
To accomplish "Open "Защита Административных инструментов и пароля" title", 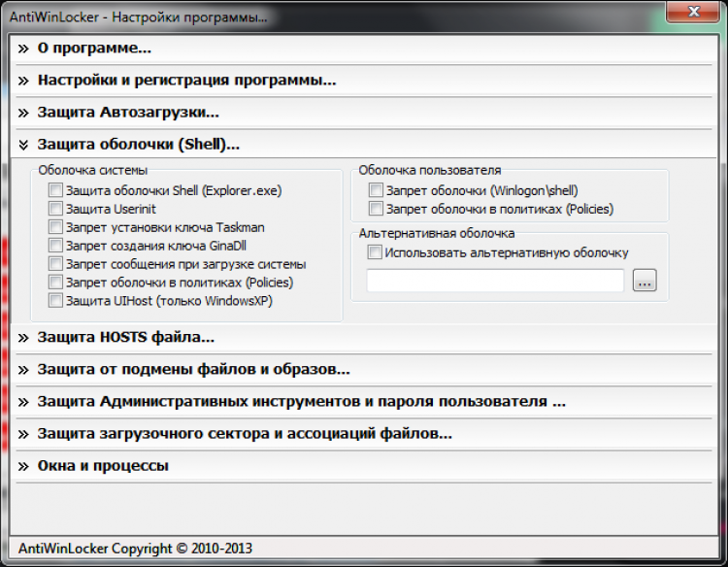I will point(302,402).
